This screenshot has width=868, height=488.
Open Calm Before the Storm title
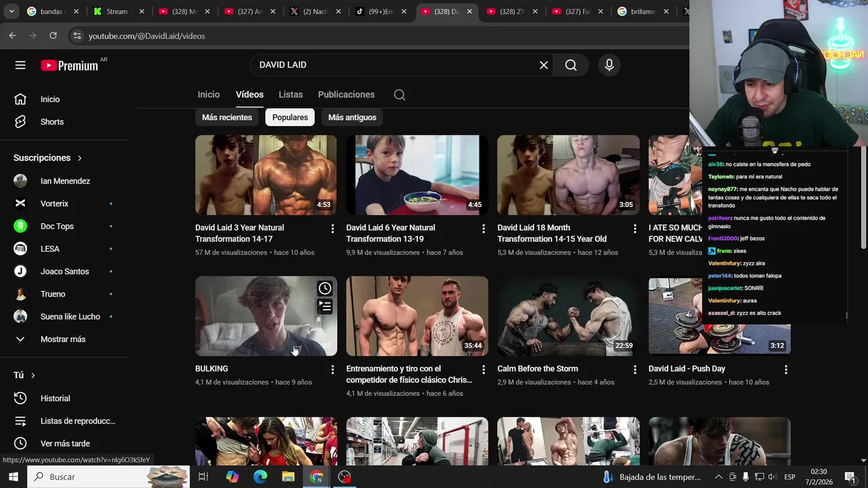[x=538, y=369]
